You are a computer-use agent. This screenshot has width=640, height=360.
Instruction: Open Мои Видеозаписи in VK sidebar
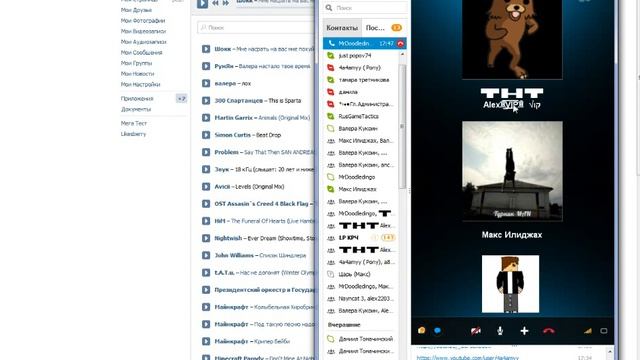pos(143,31)
